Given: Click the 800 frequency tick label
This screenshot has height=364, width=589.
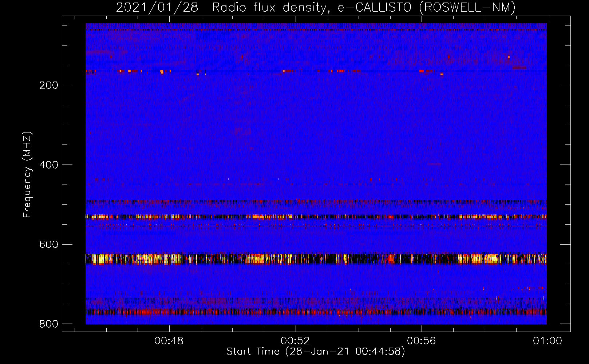Looking at the screenshot, I should pos(49,324).
